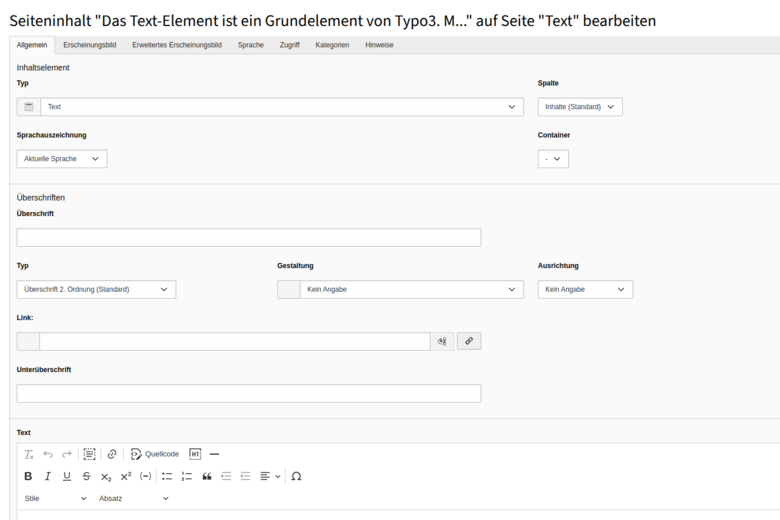This screenshot has height=520, width=780.
Task: Switch to Quellcode source view
Action: point(155,454)
